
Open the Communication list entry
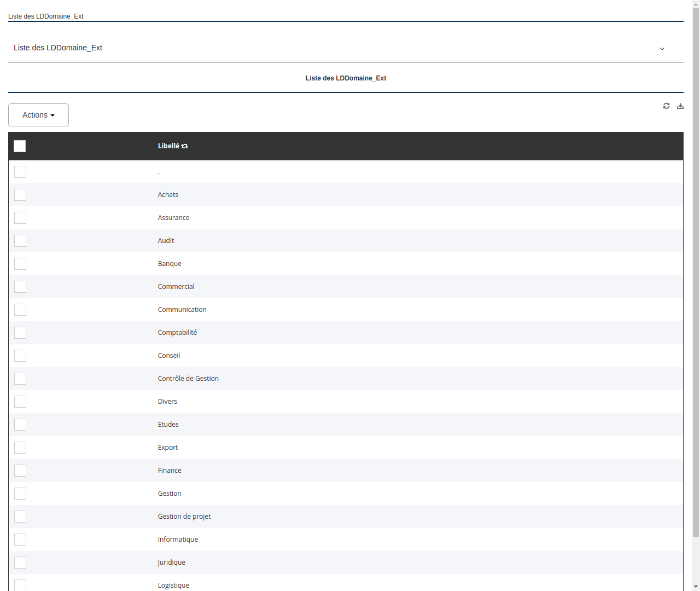[182, 309]
